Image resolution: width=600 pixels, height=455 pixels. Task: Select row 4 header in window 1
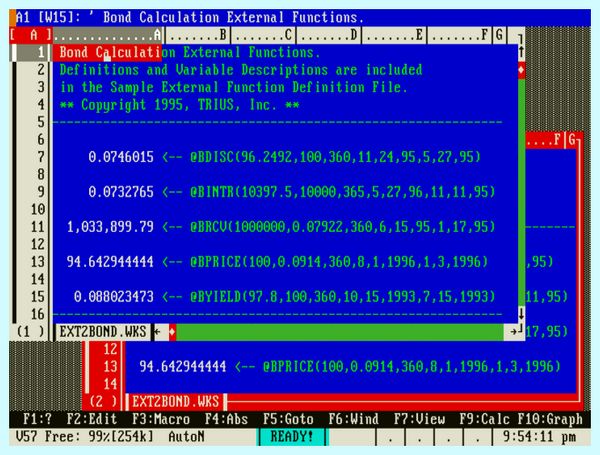(x=34, y=104)
